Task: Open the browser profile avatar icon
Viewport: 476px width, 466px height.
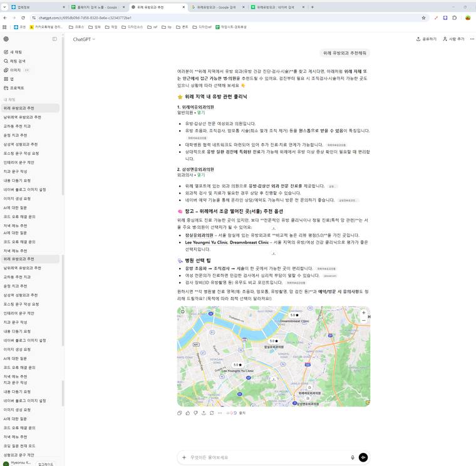Action: tap(468, 18)
